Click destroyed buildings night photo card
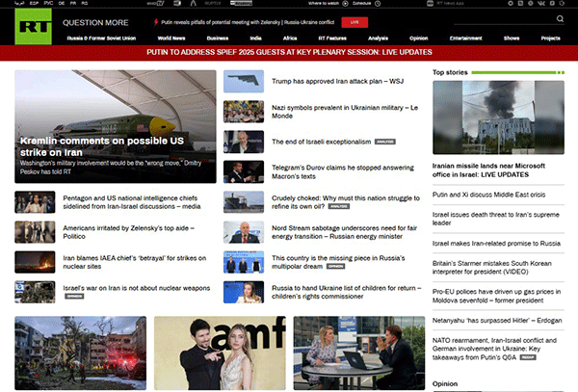 coord(80,353)
